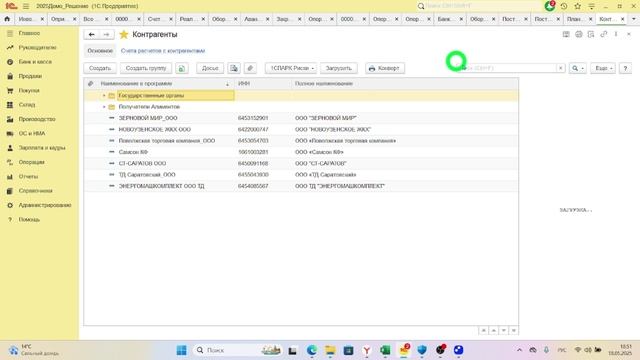Viewport: 640px width, 360px height.
Task: Open Yandex browser from taskbar
Action: tap(367, 350)
